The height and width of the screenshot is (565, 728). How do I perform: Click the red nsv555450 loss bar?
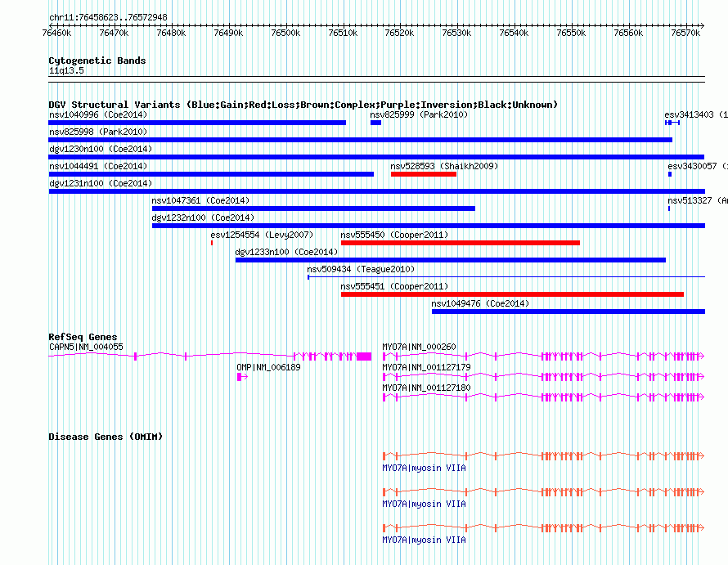(461, 243)
